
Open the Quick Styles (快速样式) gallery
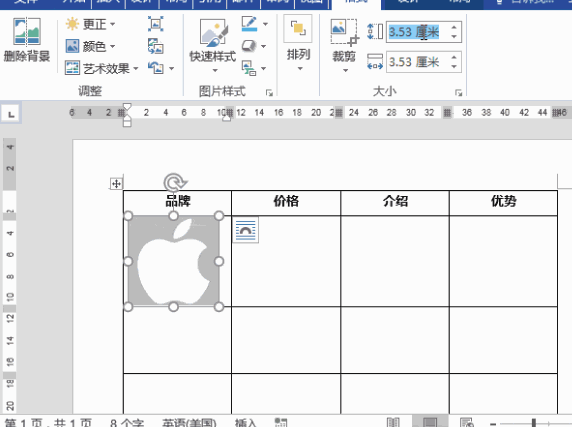coord(213,45)
